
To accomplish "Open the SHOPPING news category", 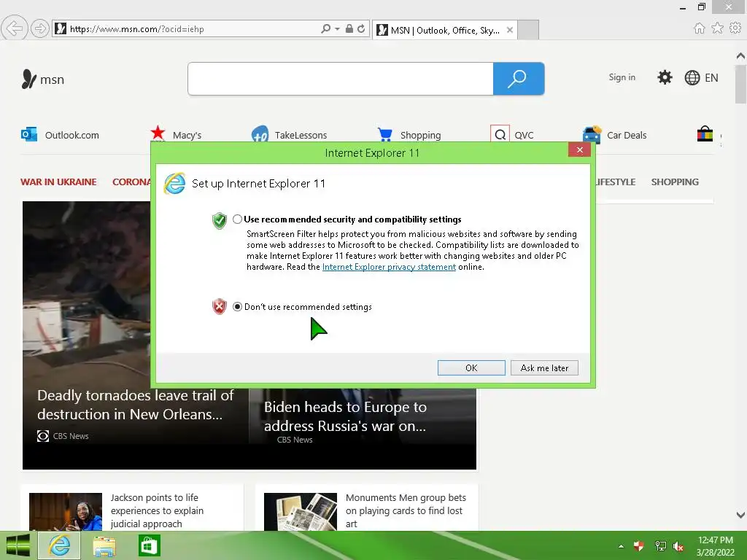I will [675, 182].
